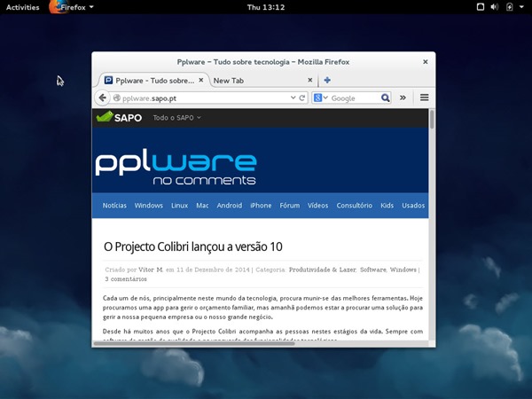Click the reload page icon
The height and width of the screenshot is (399, 532).
click(302, 98)
